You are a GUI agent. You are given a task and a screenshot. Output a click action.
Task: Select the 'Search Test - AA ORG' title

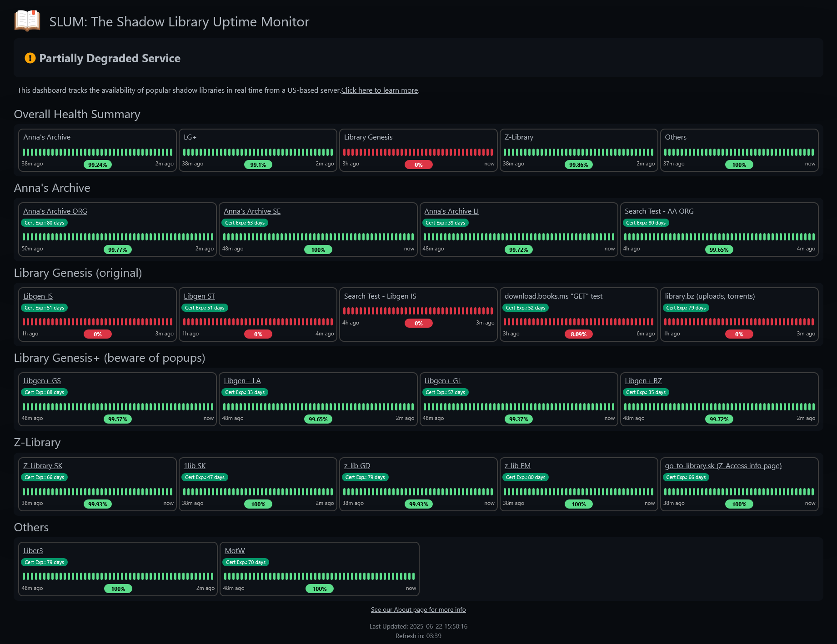(659, 211)
